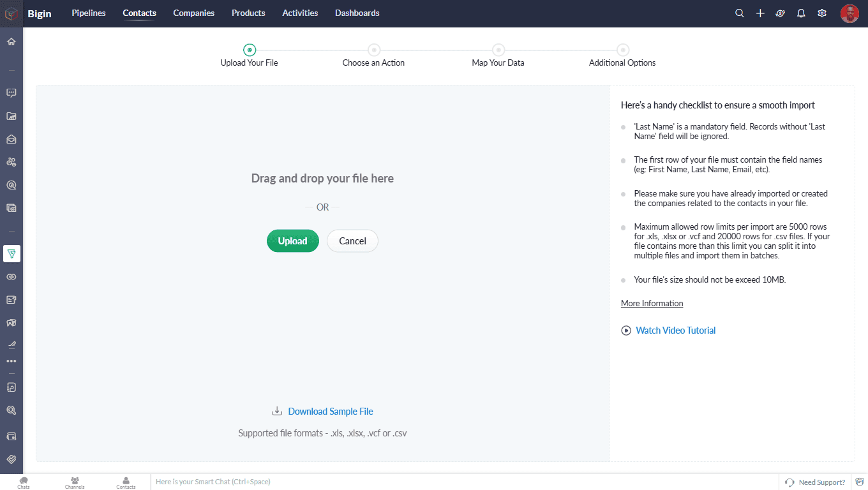
Task: Open notifications with the bell icon
Action: point(801,13)
